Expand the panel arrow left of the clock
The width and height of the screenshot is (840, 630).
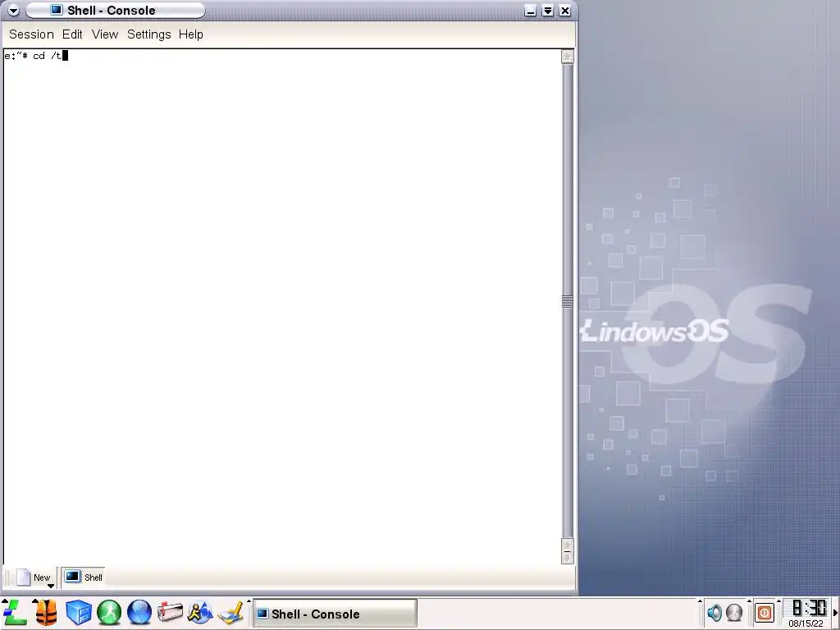point(779,601)
